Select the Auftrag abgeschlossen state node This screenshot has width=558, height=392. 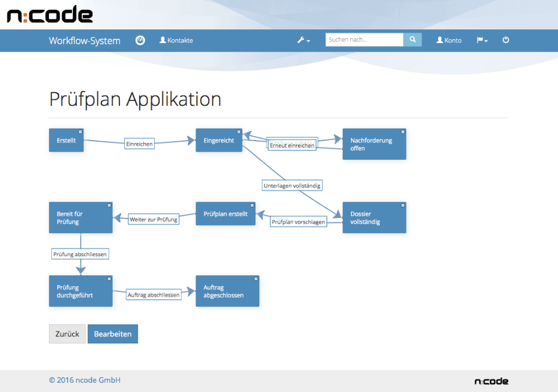tap(227, 291)
